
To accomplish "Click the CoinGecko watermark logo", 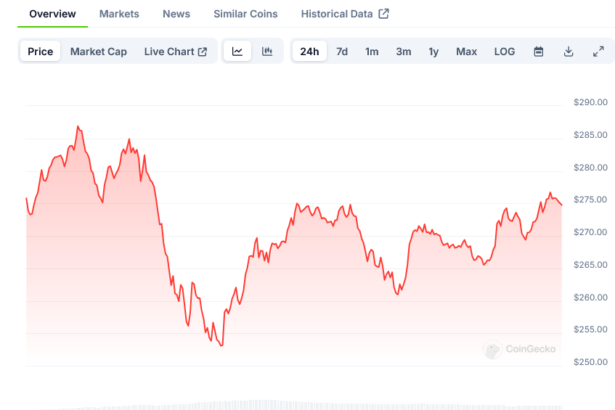I will pyautogui.click(x=519, y=350).
